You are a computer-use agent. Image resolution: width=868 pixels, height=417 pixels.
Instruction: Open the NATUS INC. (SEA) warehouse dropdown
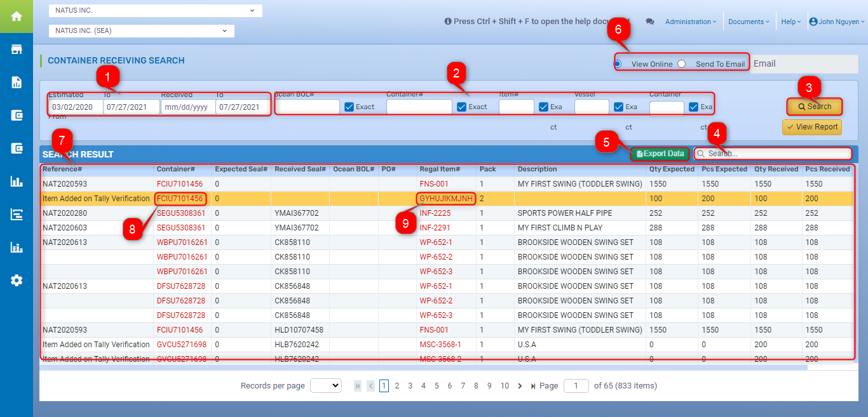click(142, 30)
